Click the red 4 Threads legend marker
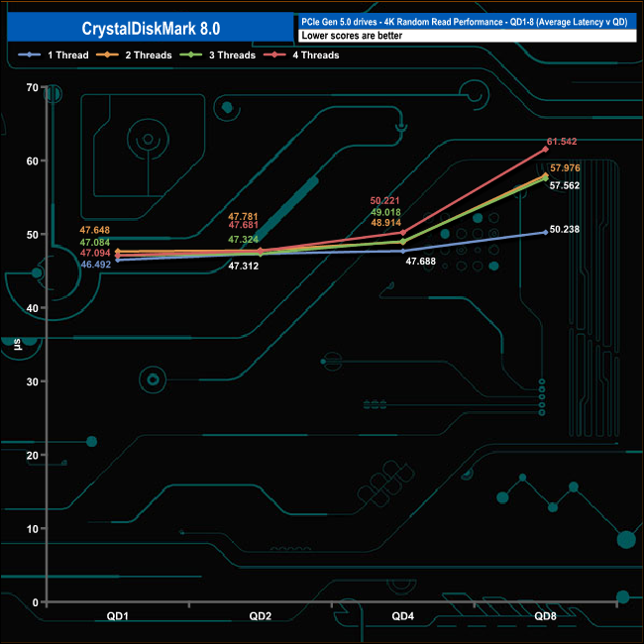 [274, 54]
